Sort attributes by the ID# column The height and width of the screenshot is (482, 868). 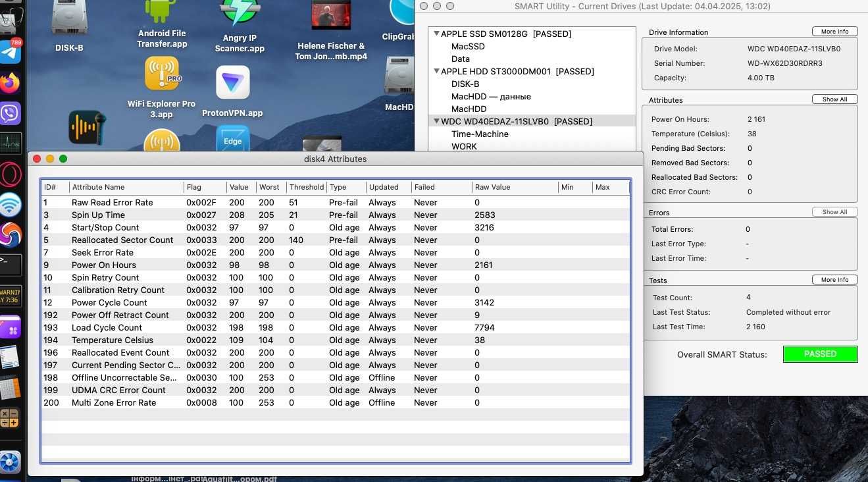point(55,187)
